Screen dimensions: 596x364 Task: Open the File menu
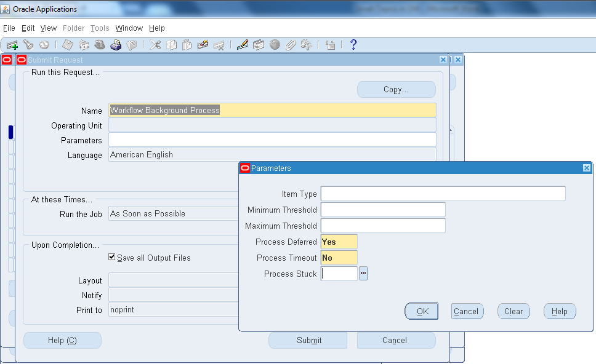pyautogui.click(x=9, y=28)
